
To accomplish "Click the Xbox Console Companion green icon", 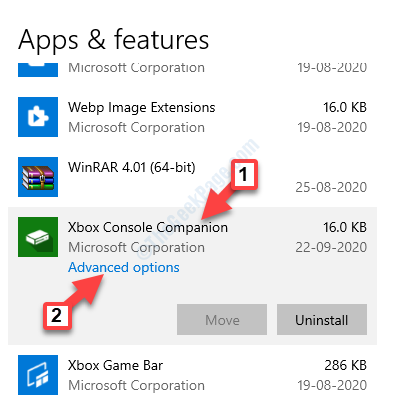I will coord(38,237).
